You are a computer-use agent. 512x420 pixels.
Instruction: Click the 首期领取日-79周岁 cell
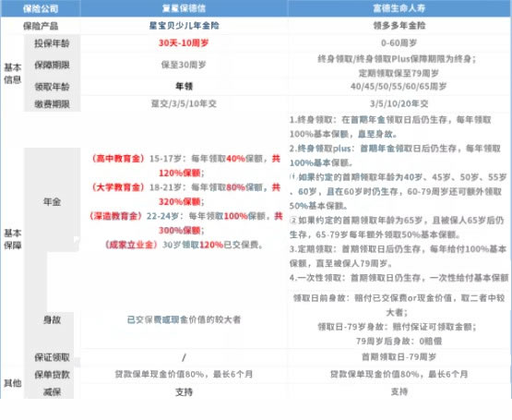[399, 357]
